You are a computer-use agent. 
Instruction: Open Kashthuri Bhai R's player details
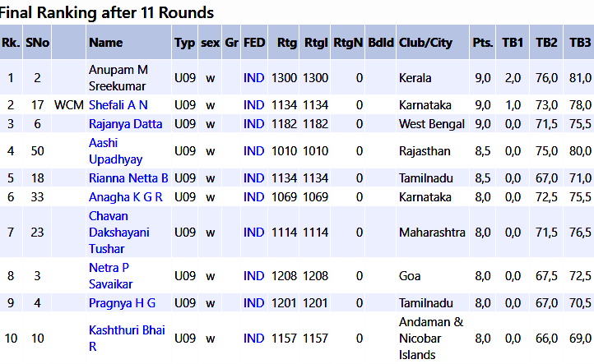click(x=126, y=339)
